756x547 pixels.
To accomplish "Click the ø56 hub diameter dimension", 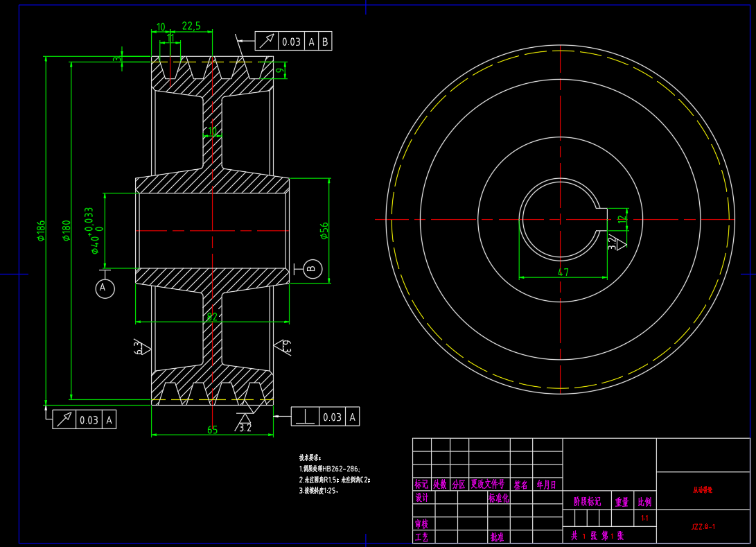I will coord(324,231).
